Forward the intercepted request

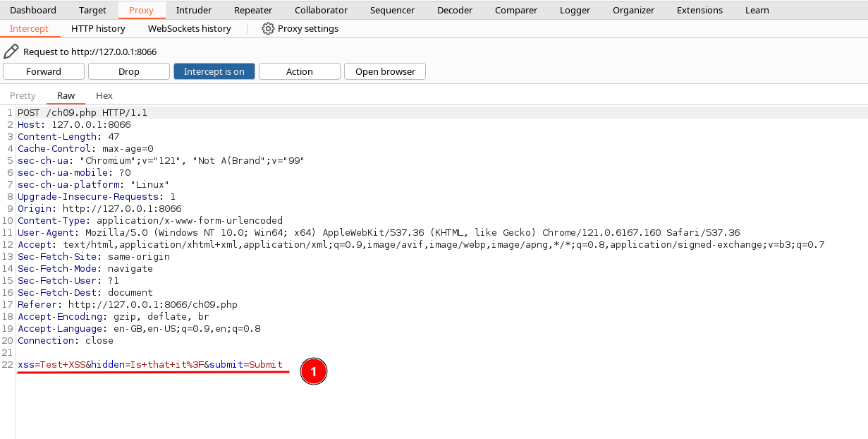[x=44, y=71]
